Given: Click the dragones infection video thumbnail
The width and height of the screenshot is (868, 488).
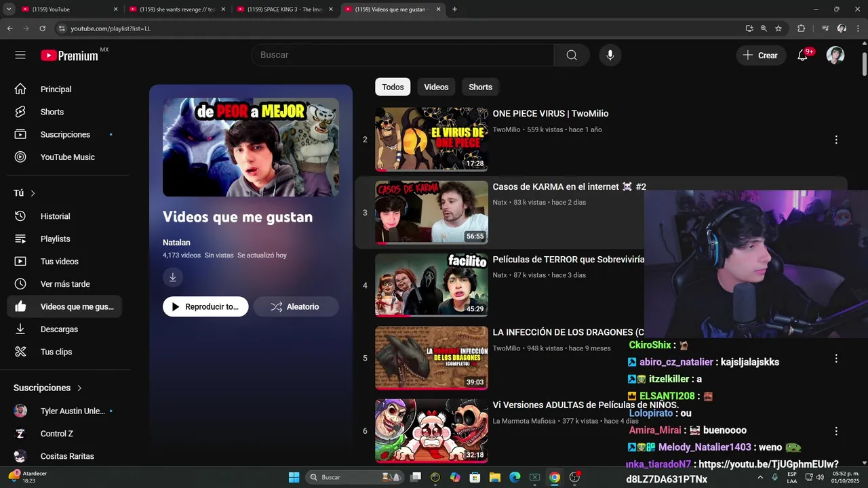Looking at the screenshot, I should [431, 358].
